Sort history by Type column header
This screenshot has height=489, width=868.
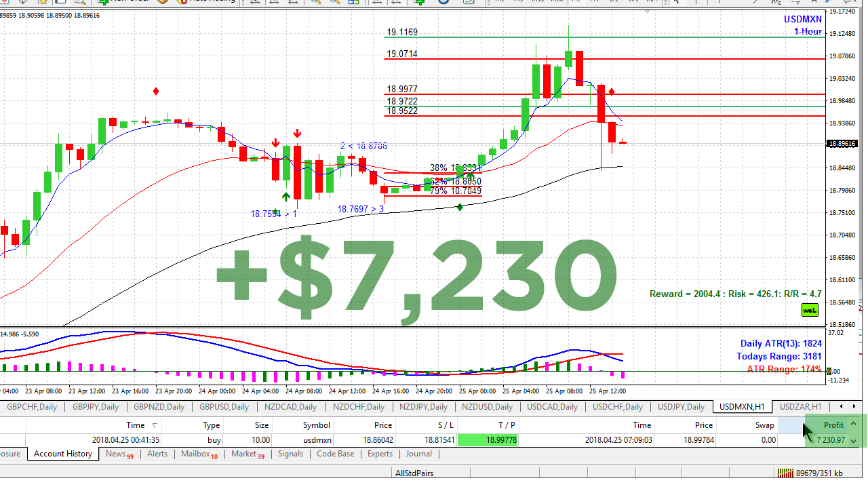click(x=192, y=425)
